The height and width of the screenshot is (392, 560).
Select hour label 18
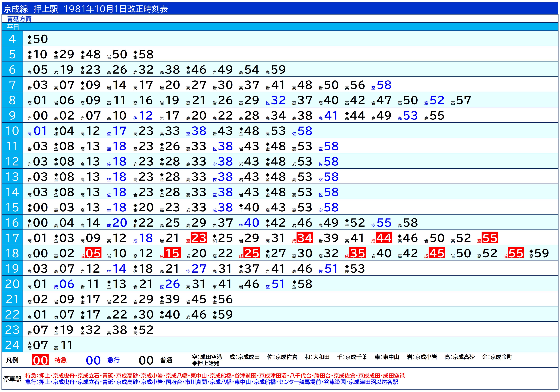point(12,253)
